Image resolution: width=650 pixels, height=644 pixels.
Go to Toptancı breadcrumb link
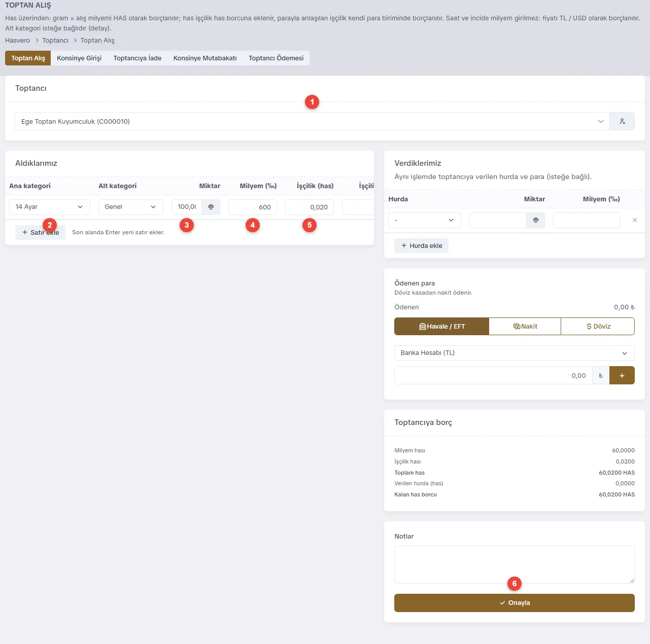tap(55, 41)
